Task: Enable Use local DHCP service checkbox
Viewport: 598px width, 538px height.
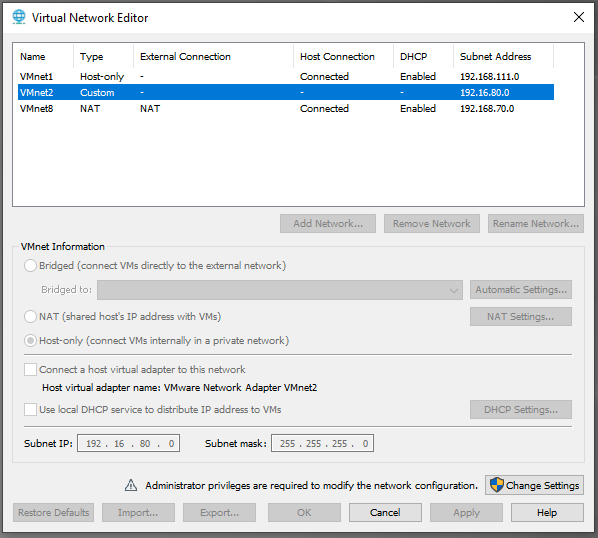Action: tap(30, 410)
